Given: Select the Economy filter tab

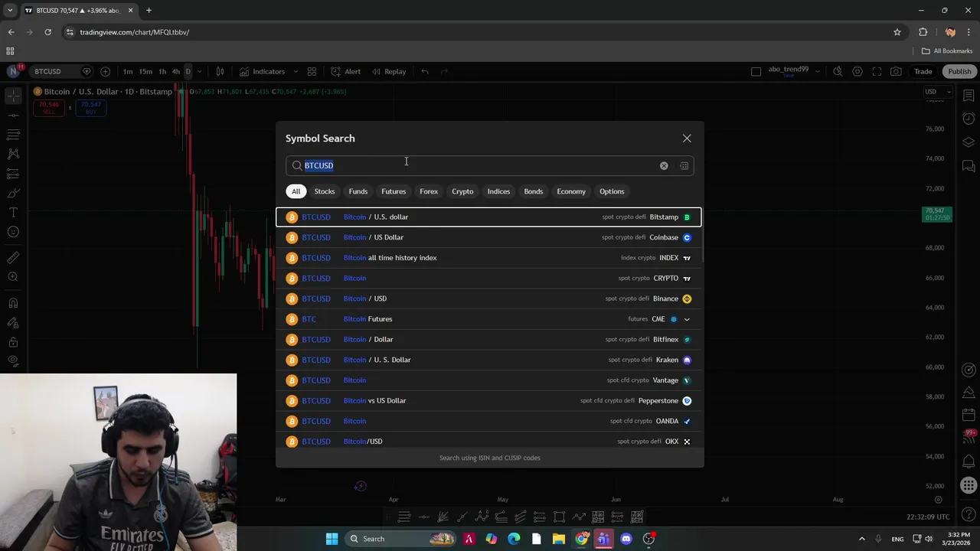Looking at the screenshot, I should coord(571,191).
